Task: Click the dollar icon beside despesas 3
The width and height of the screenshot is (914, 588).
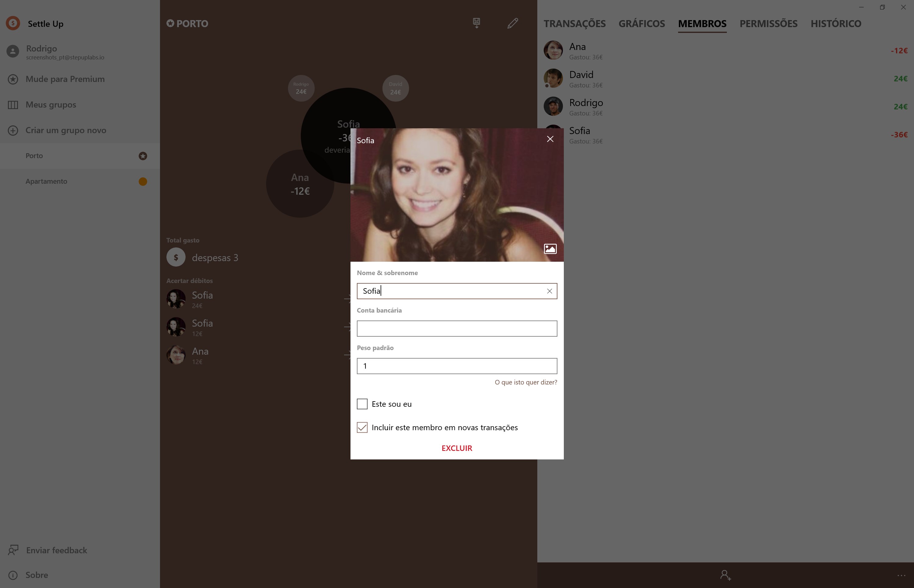Action: [x=176, y=257]
